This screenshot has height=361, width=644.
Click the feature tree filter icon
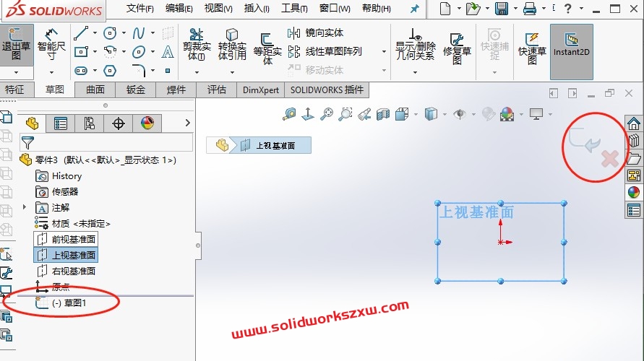27,143
